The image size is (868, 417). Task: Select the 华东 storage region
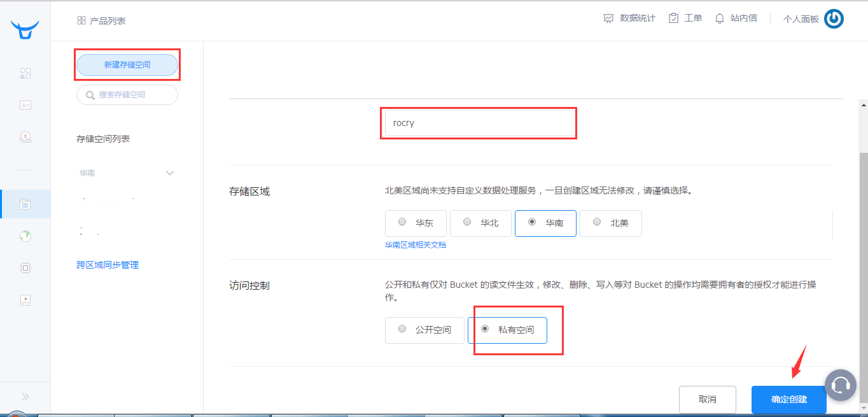point(416,223)
